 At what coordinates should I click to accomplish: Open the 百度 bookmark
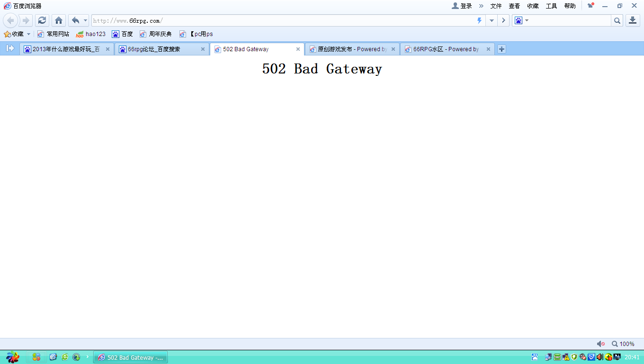(x=122, y=34)
